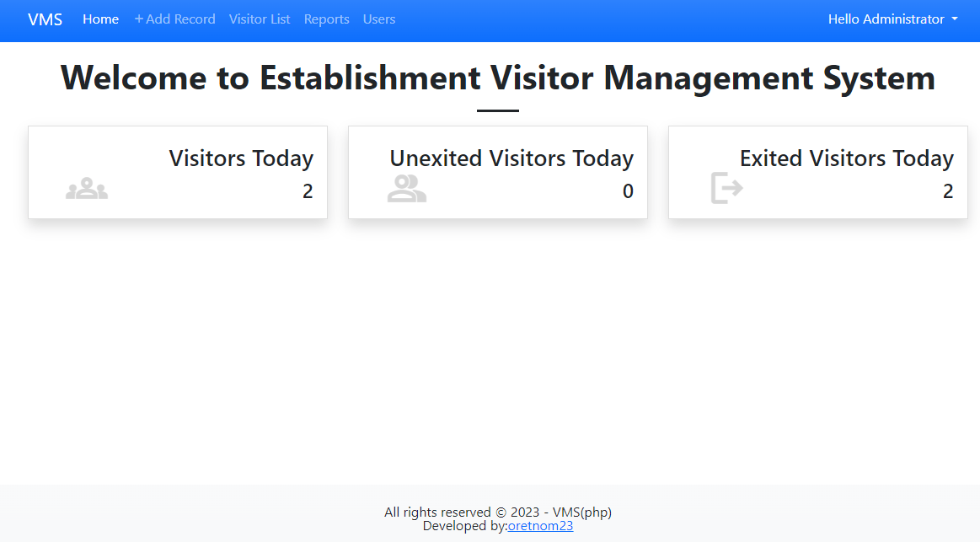Select the Home menu item
This screenshot has height=542, width=980.
pyautogui.click(x=100, y=19)
